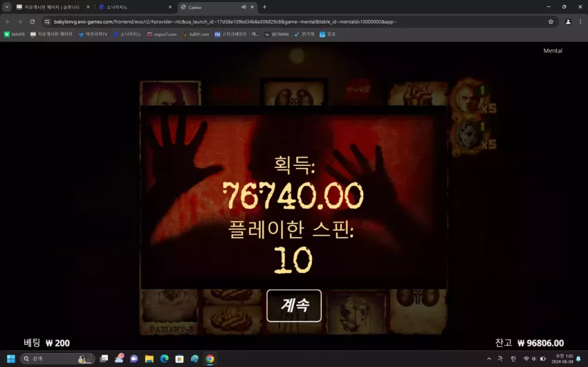Open a new browser tab
The image size is (588, 367).
tap(264, 7)
